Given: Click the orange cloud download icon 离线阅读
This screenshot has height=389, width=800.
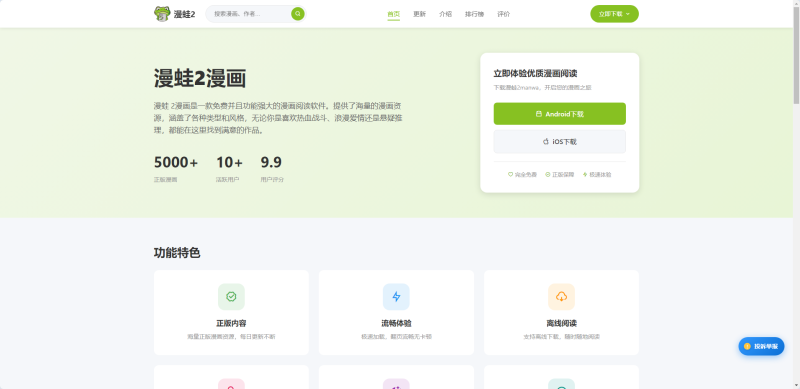Looking at the screenshot, I should point(561,297).
